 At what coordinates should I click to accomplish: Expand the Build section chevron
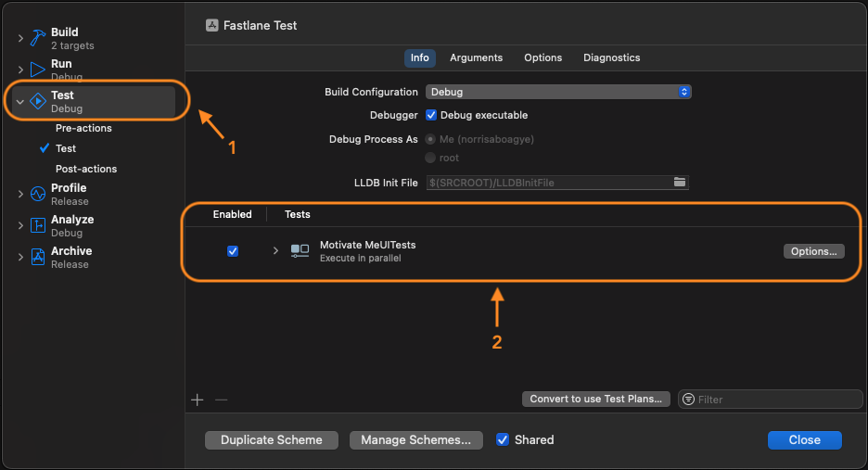click(20, 38)
